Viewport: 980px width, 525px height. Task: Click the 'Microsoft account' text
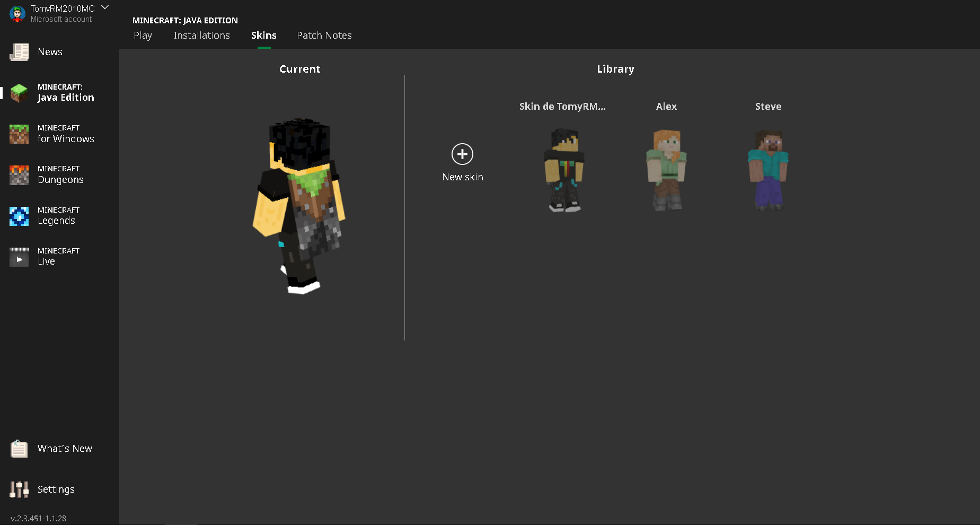click(x=61, y=19)
